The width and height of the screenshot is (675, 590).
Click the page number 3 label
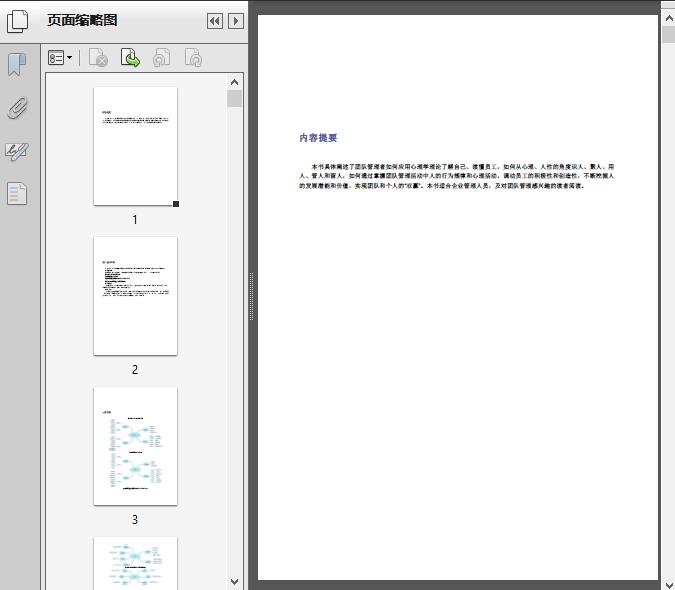(135, 520)
